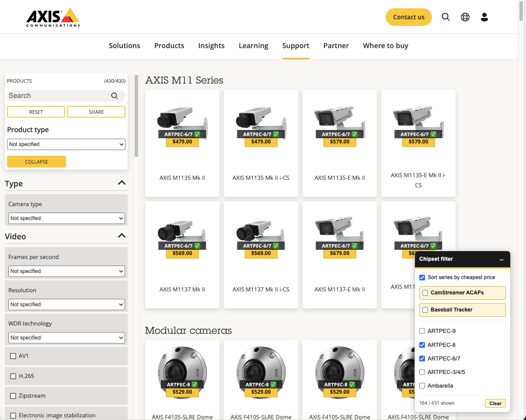Click the (430/430) products count
The width and height of the screenshot is (526, 420).
click(x=115, y=81)
